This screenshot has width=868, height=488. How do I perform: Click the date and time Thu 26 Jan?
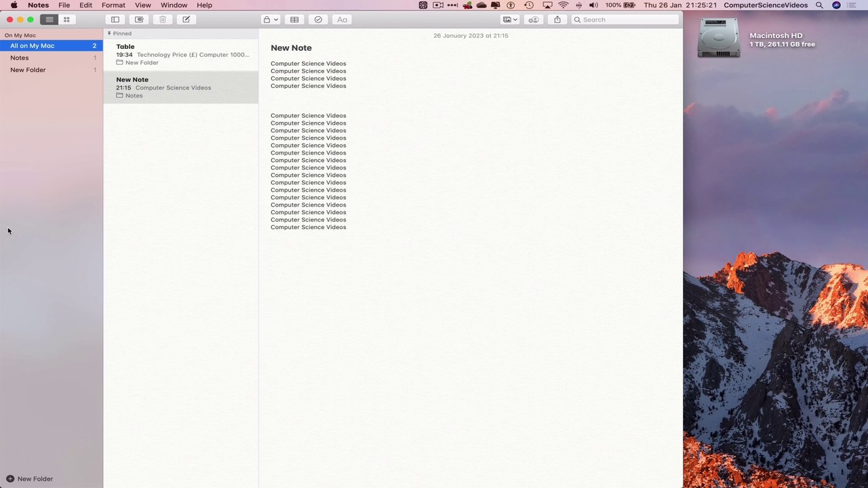click(x=680, y=5)
